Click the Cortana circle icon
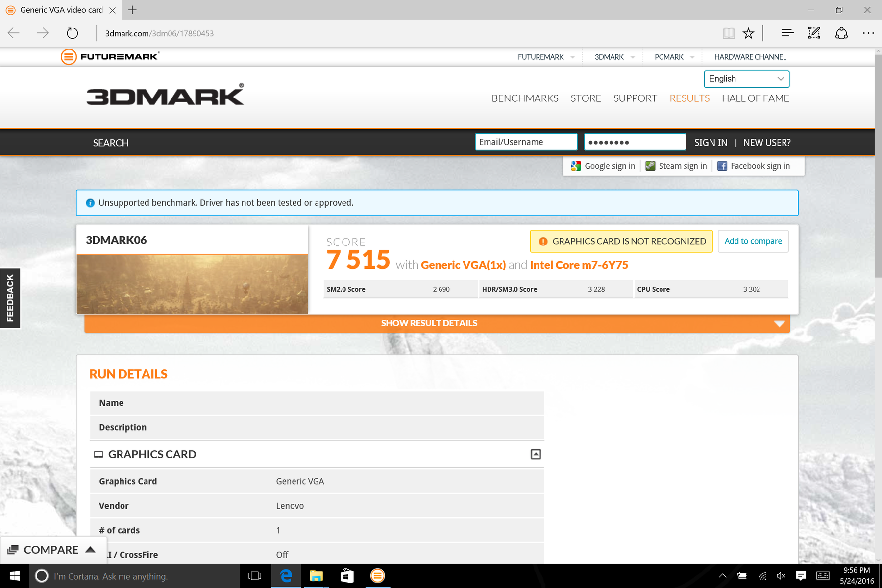882x588 pixels. pyautogui.click(x=42, y=576)
